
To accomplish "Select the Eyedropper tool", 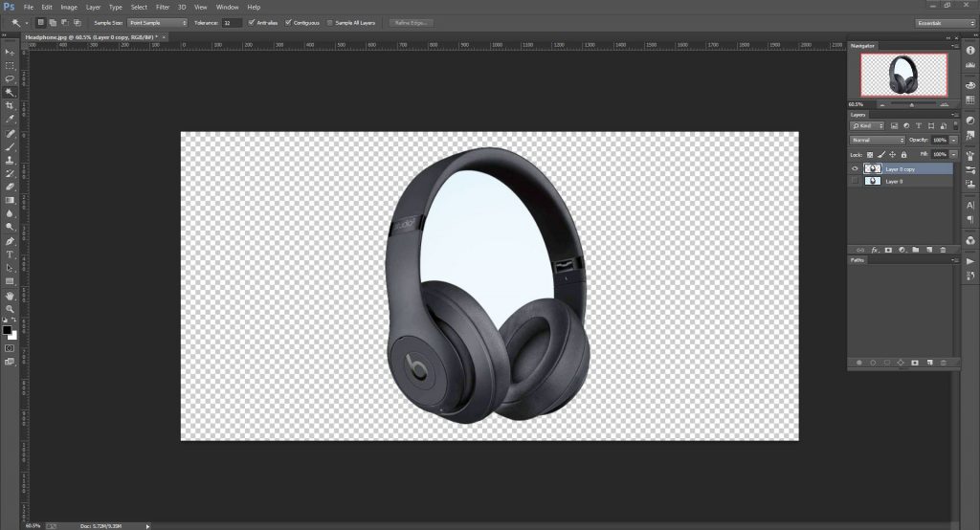I will click(x=10, y=118).
